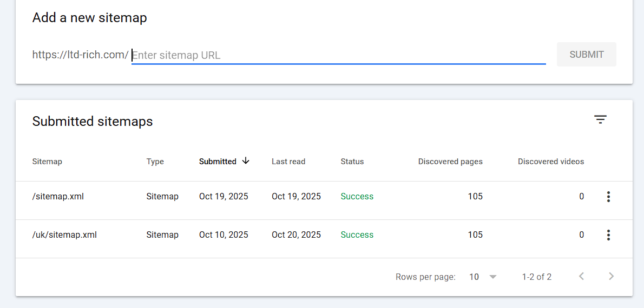This screenshot has height=308, width=644.
Task: Sort by Discovered pages column header
Action: (450, 162)
